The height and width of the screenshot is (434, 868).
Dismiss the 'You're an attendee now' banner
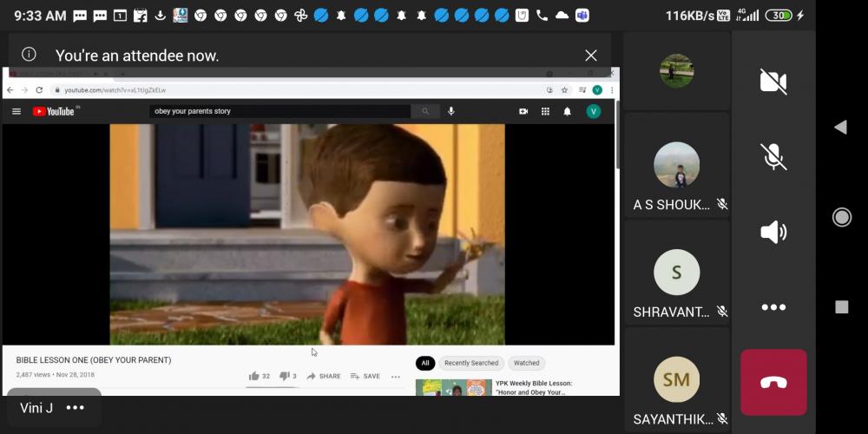(x=590, y=56)
